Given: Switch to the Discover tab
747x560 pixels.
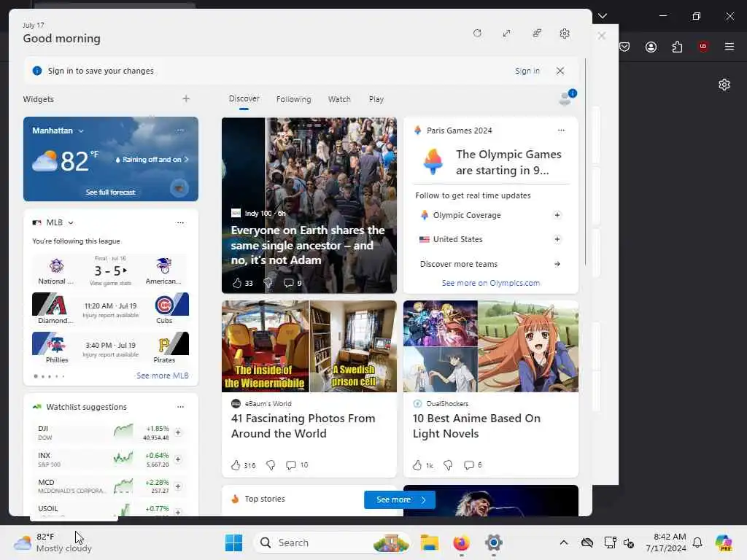Looking at the screenshot, I should (244, 98).
